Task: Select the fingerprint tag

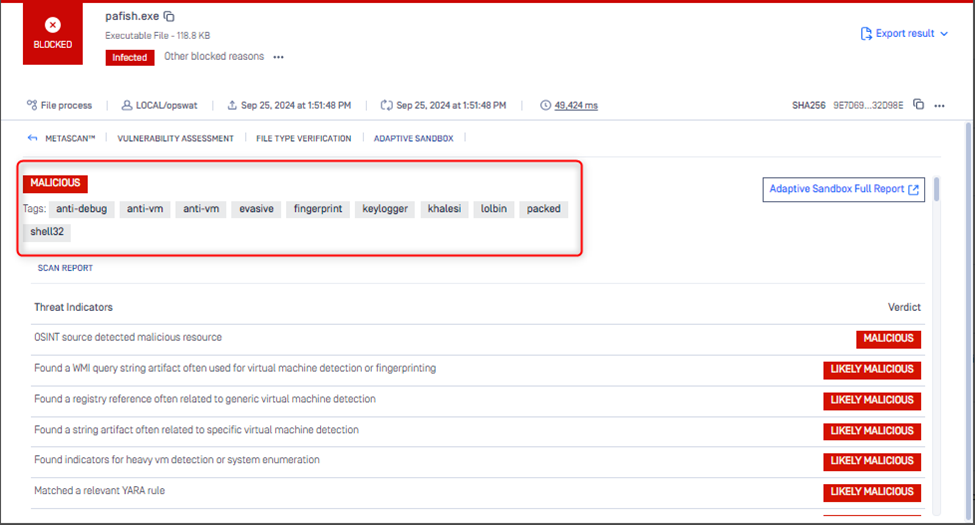Action: tap(318, 209)
